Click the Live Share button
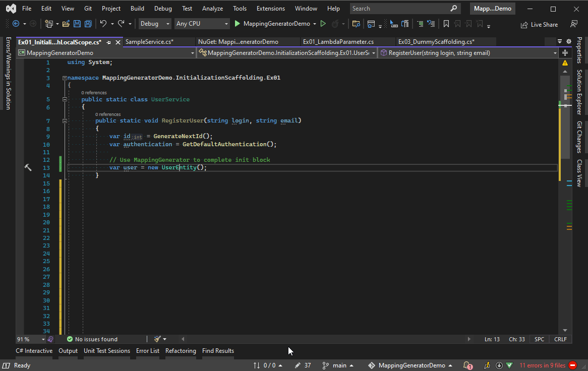 tap(539, 24)
